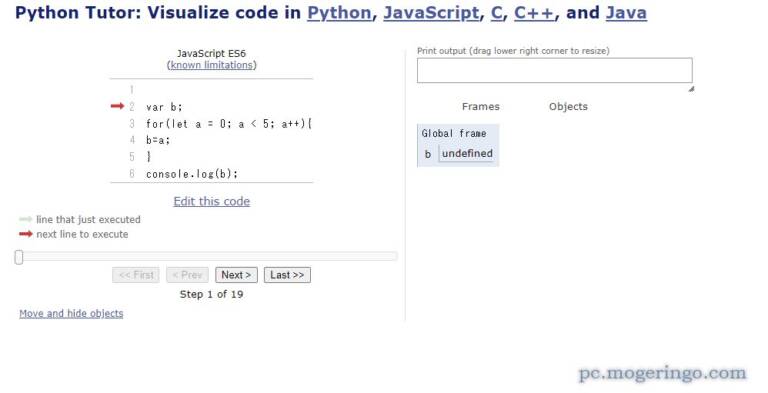Click the resize handle of the print output box
This screenshot has height=393, width=768.
691,89
